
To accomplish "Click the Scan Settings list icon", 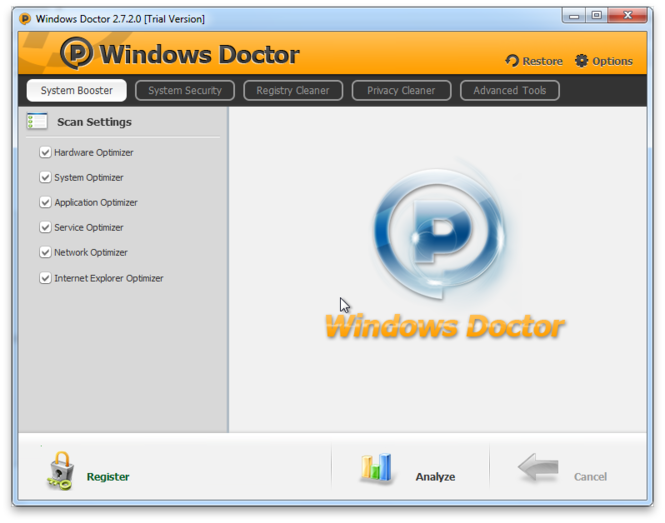I will [37, 121].
